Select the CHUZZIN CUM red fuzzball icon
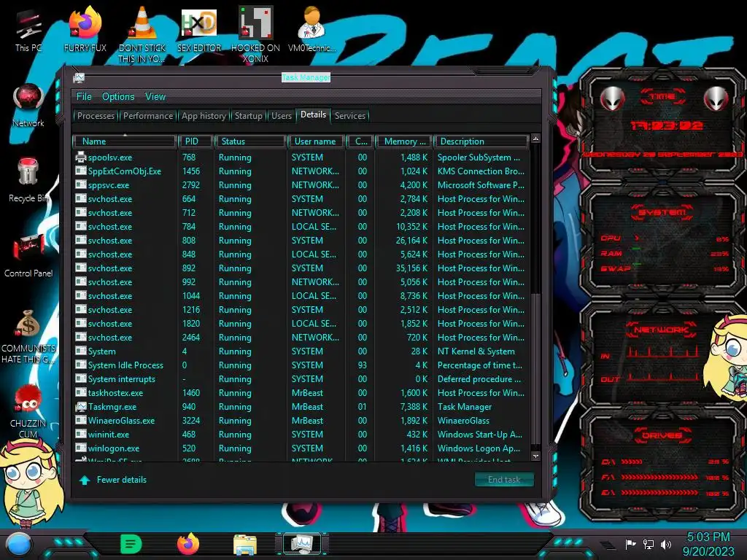This screenshot has height=560, width=747. coord(28,411)
